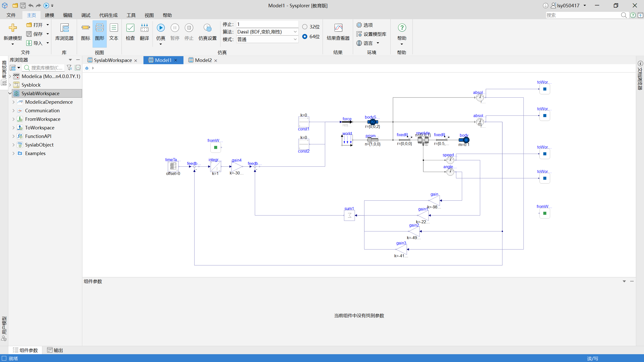Select the gain4 block in the diagram
The width and height of the screenshot is (644, 362).
tap(237, 166)
